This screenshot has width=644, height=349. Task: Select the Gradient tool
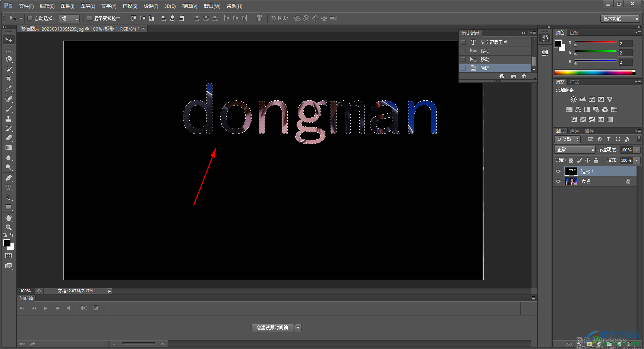9,148
